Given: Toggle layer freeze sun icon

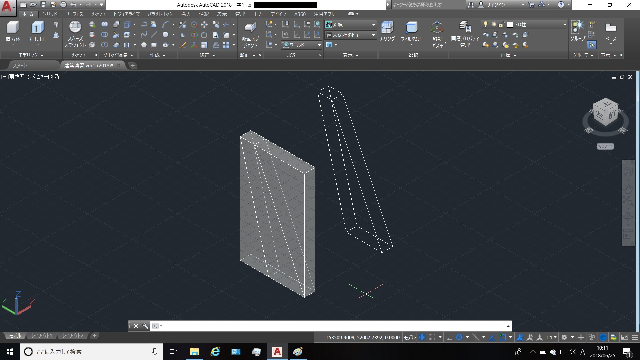Looking at the screenshot, I should pos(493,24).
